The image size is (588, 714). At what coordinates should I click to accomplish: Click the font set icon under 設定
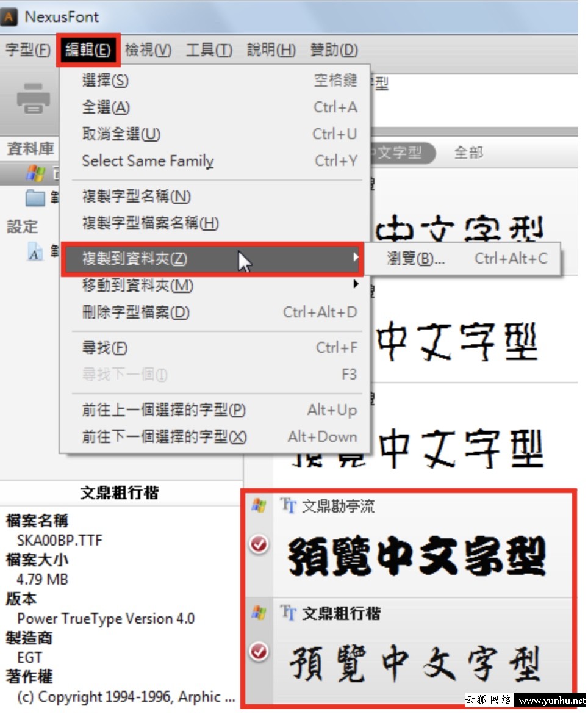pos(35,251)
